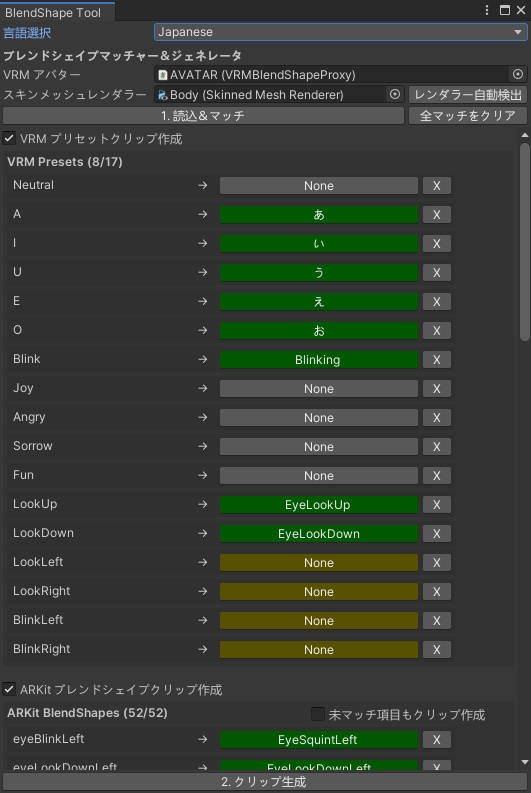531x793 pixels.
Task: Clear the E preset match with X
Action: (436, 301)
